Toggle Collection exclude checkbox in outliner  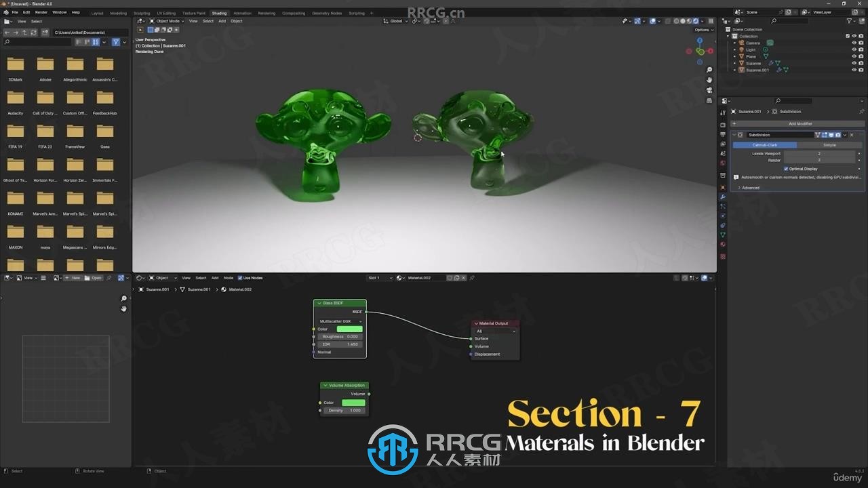(x=848, y=36)
